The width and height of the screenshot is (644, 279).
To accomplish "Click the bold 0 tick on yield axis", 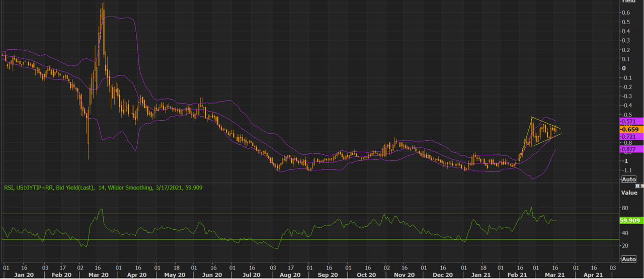I will pyautogui.click(x=623, y=68).
